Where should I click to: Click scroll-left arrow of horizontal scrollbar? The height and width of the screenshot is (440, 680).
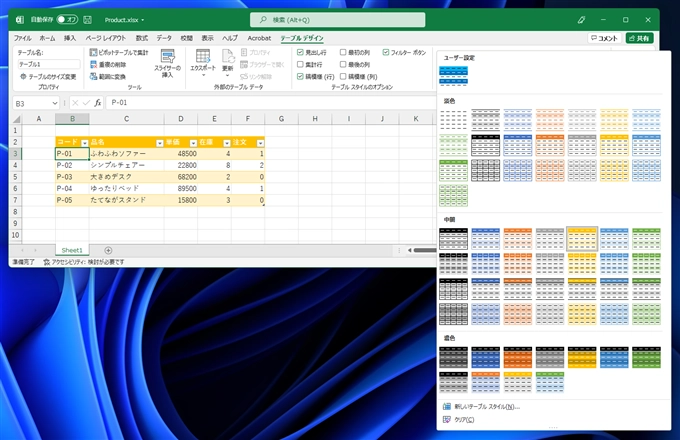pos(409,250)
